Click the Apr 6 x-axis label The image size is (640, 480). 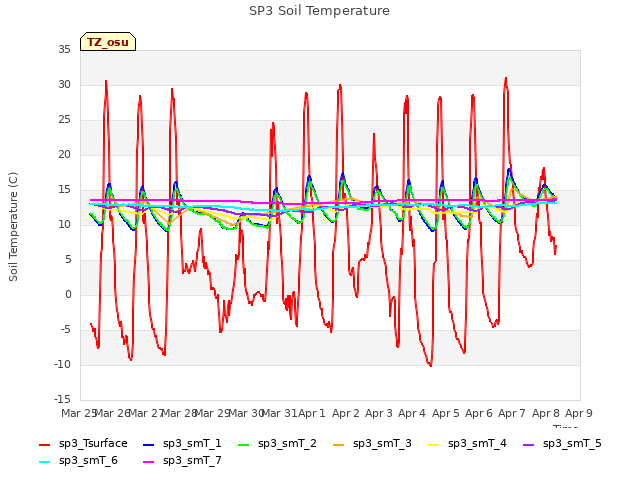click(479, 413)
